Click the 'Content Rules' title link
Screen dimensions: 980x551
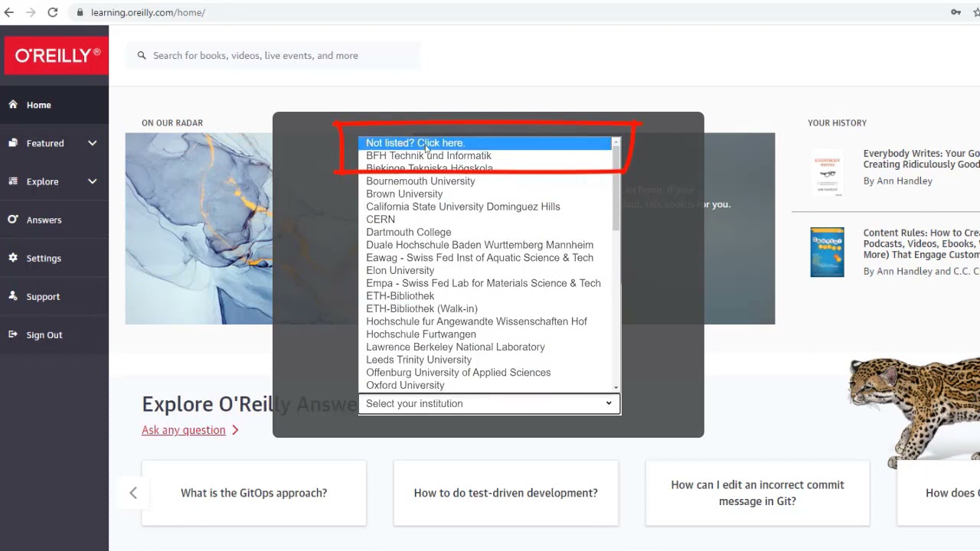coord(922,243)
